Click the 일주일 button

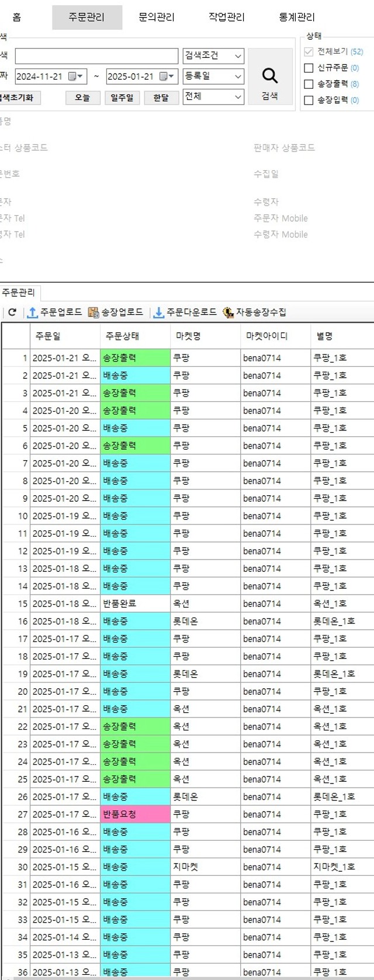122,98
